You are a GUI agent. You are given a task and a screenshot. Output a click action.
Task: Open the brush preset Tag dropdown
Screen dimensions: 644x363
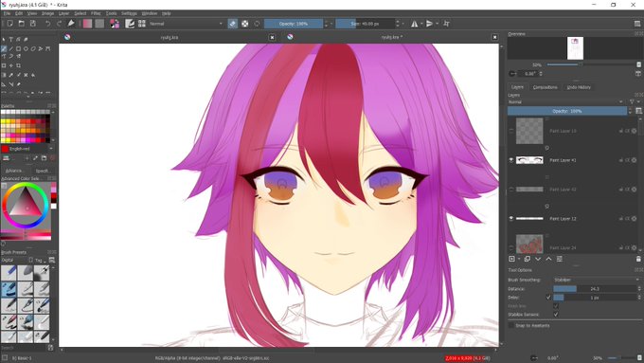pos(40,261)
